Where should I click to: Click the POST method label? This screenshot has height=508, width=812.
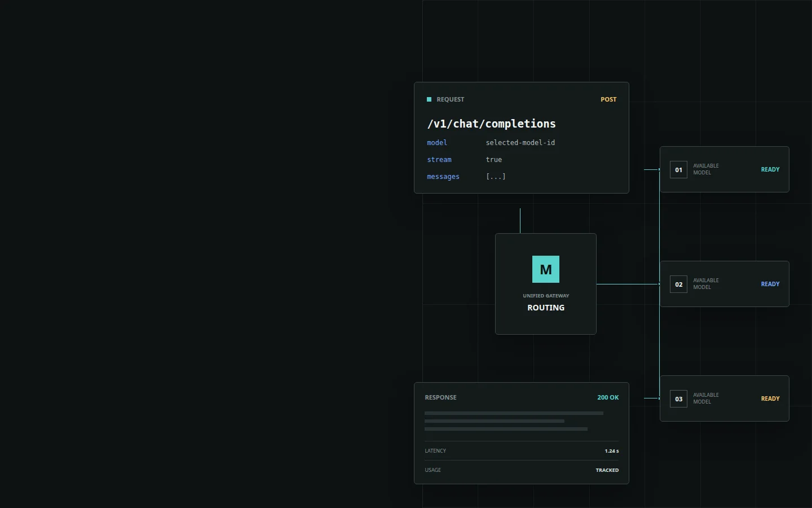[608, 99]
